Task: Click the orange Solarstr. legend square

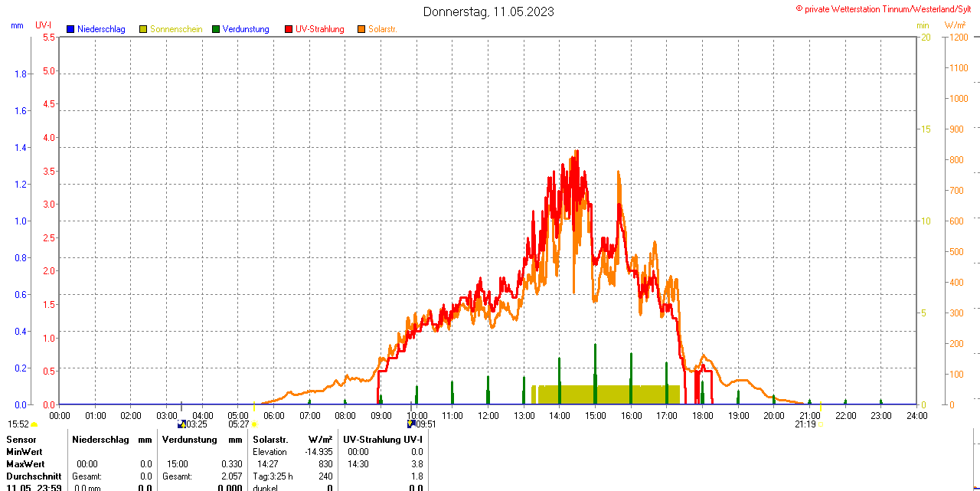Action: click(x=361, y=29)
